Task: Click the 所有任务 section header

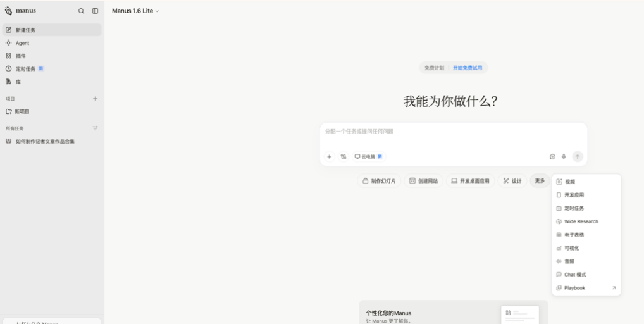Action: click(x=15, y=128)
